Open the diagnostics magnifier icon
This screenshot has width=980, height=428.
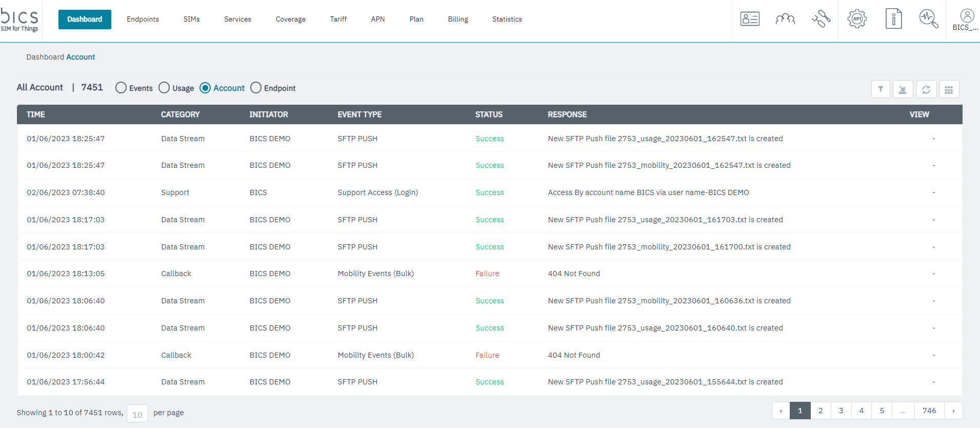[928, 19]
